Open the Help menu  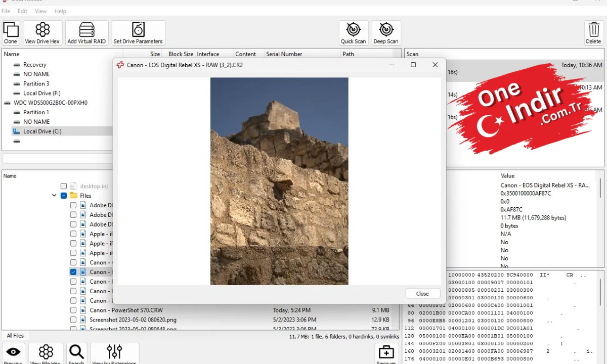tap(60, 11)
